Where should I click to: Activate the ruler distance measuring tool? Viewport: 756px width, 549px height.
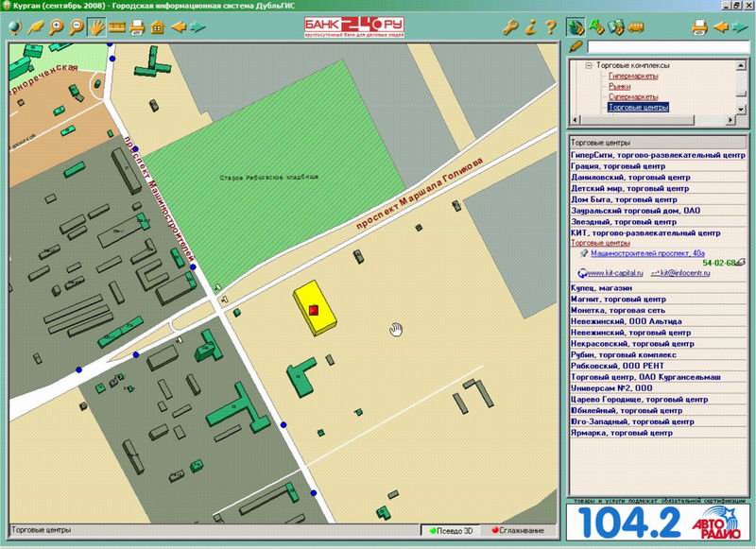[x=117, y=26]
